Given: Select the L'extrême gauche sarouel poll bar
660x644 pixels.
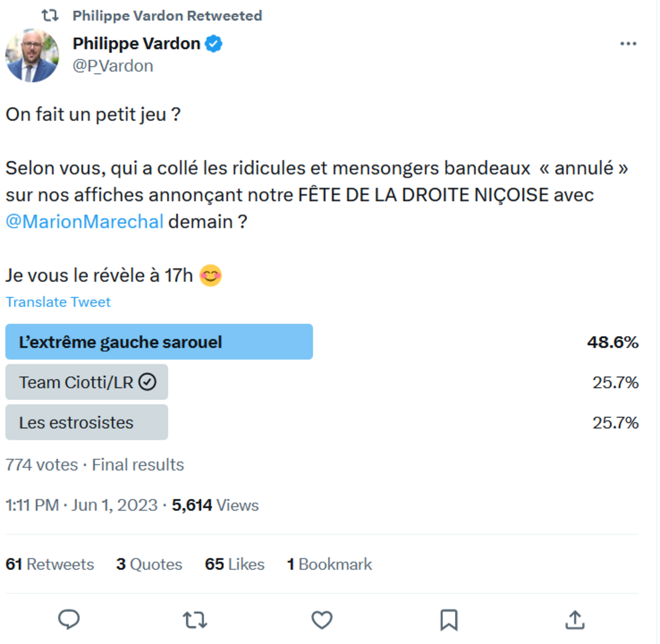Looking at the screenshot, I should pos(159,342).
